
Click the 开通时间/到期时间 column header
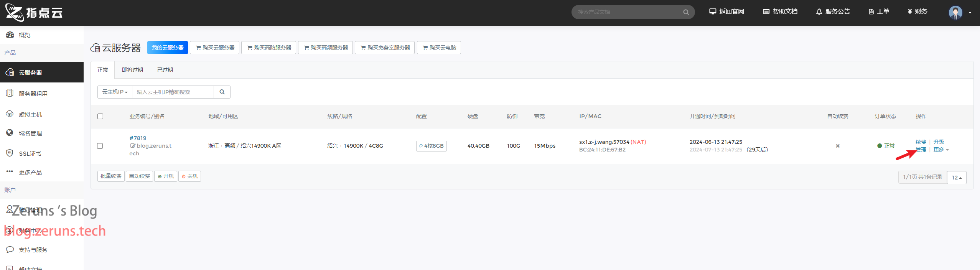tap(712, 116)
